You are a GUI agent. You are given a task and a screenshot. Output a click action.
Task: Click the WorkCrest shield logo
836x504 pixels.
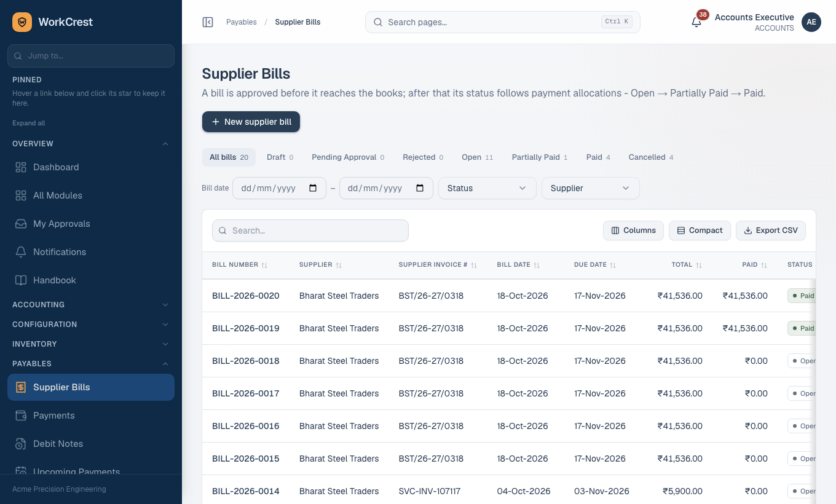[x=22, y=22]
